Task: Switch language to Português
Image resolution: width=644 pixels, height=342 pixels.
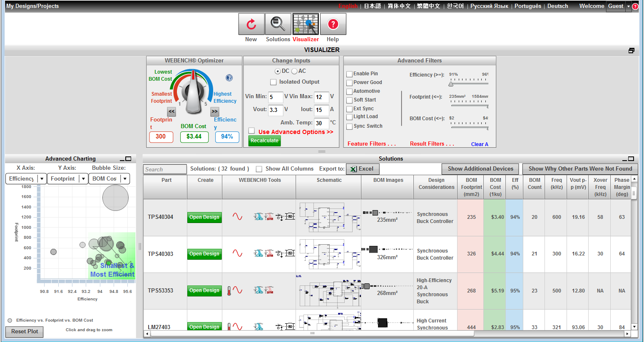Action: click(x=528, y=6)
